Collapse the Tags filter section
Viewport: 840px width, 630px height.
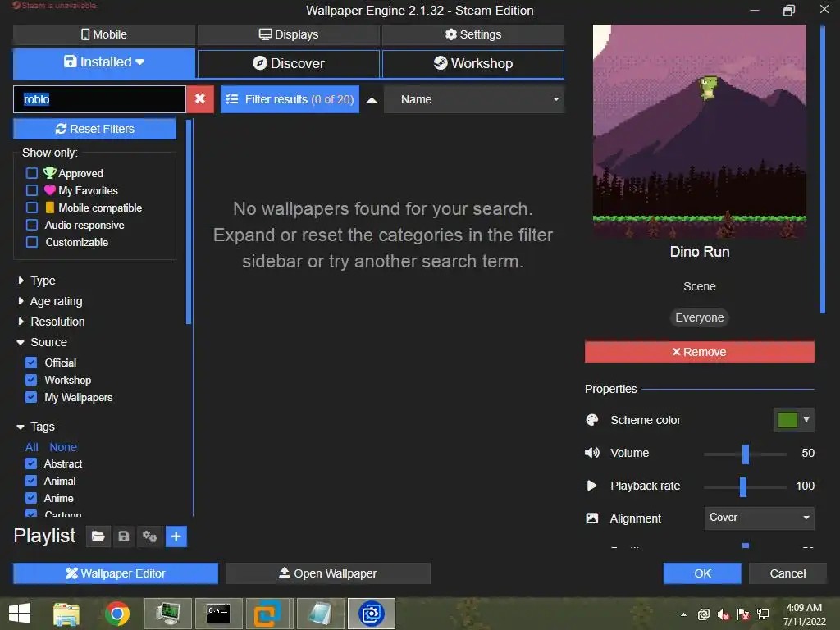tap(36, 427)
